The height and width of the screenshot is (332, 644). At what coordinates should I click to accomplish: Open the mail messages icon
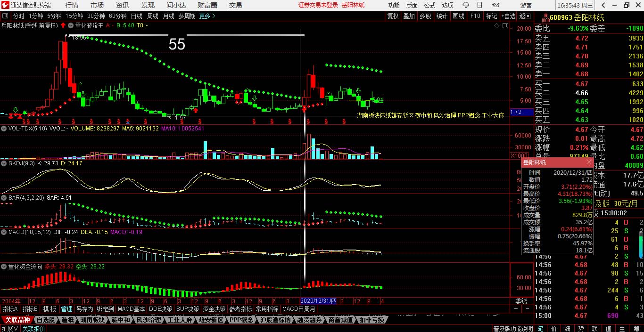click(495, 5)
